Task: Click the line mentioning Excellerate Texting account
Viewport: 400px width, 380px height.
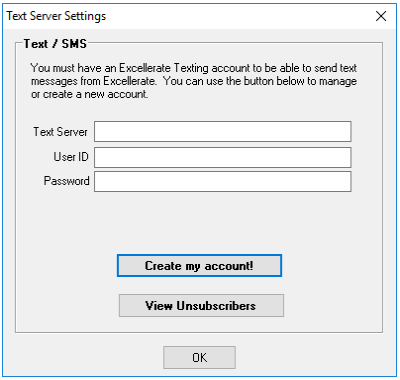Action: coord(194,68)
